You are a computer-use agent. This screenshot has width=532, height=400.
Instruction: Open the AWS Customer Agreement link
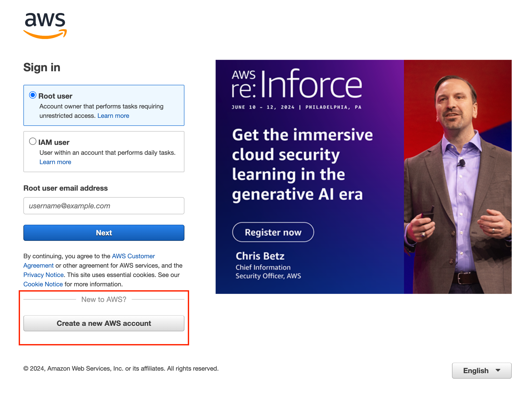click(133, 256)
